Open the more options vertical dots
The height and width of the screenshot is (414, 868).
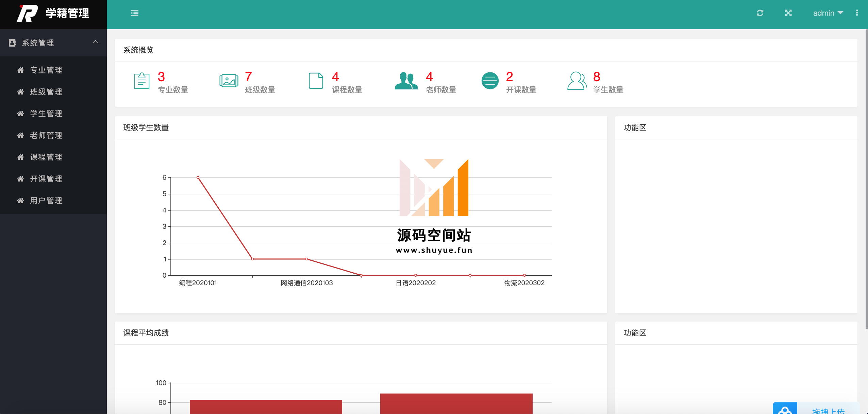point(857,13)
